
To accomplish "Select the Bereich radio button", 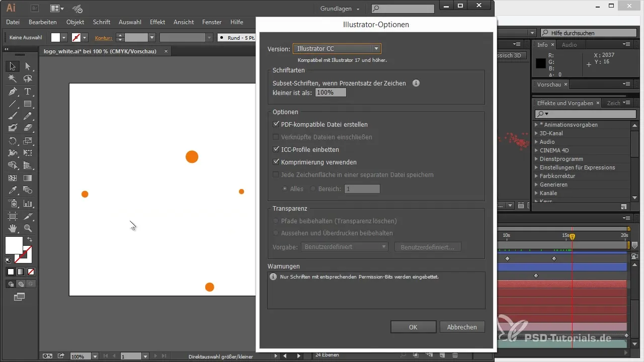I will tap(313, 189).
